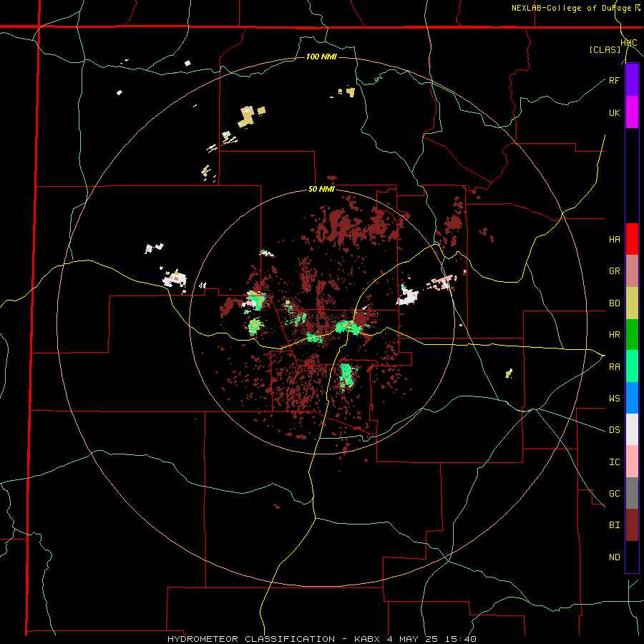The height and width of the screenshot is (644, 644).
Task: Click the blue WS legend swatch
Action: 632,398
